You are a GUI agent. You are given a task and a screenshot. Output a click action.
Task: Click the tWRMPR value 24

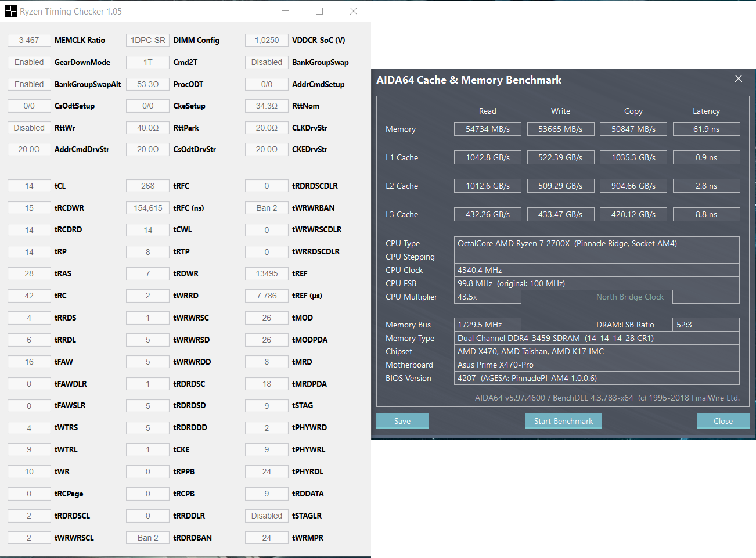tap(267, 538)
